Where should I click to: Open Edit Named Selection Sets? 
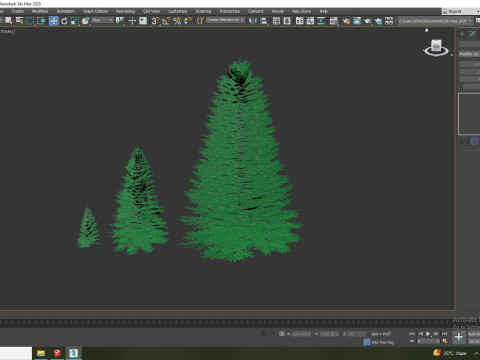(x=200, y=21)
